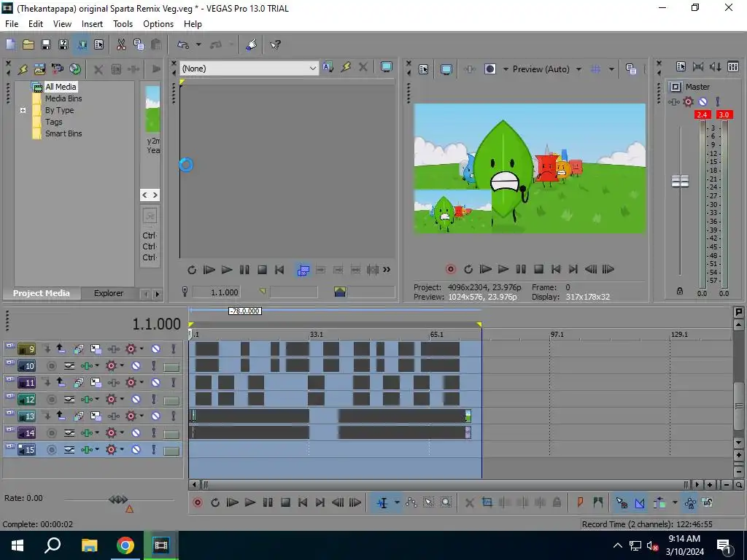Click the Render As icon in main toolbar
Screen dimensions: 747x560
point(82,44)
